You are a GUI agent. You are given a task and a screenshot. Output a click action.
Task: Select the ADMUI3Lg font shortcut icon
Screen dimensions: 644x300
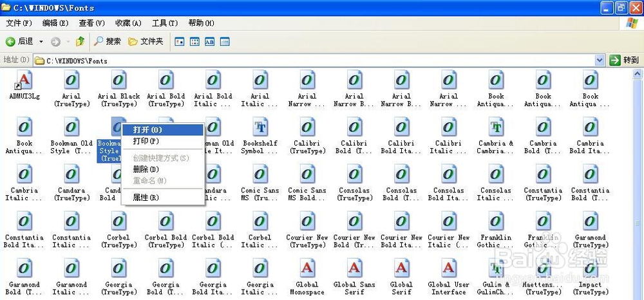(24, 80)
